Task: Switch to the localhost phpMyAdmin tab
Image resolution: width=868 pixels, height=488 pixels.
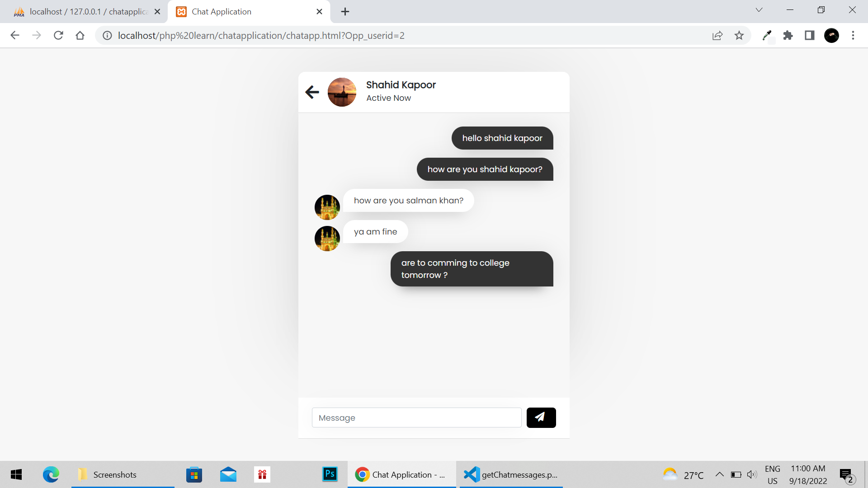Action: [84, 12]
